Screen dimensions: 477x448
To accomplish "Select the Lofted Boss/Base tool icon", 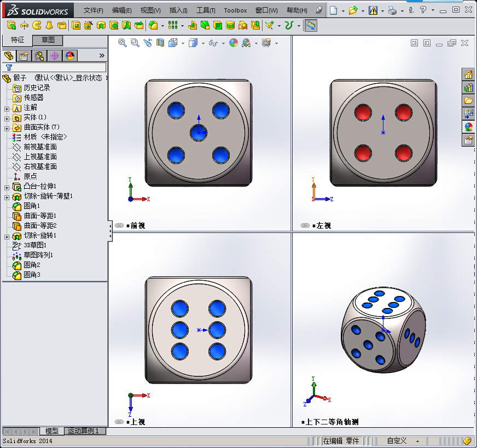I will (49, 26).
